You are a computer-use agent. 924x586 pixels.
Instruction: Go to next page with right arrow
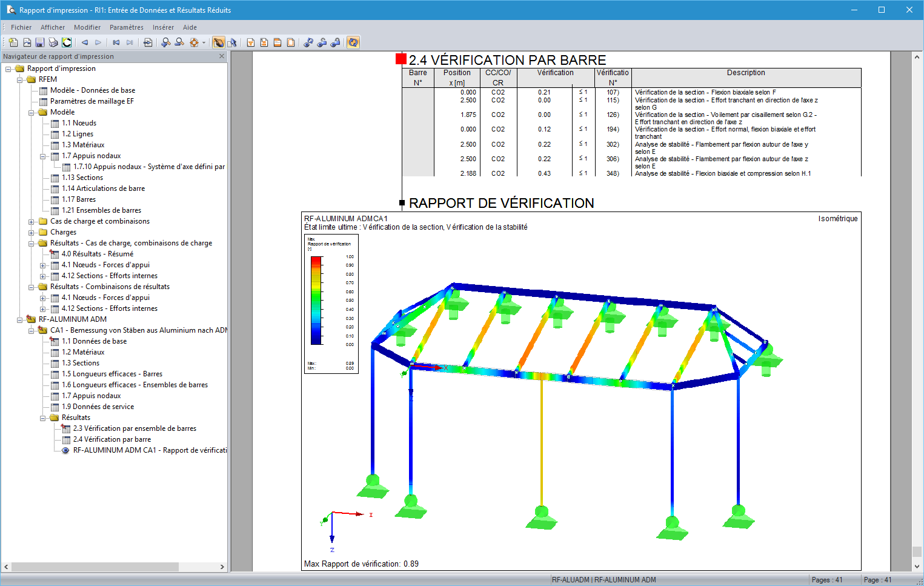98,42
